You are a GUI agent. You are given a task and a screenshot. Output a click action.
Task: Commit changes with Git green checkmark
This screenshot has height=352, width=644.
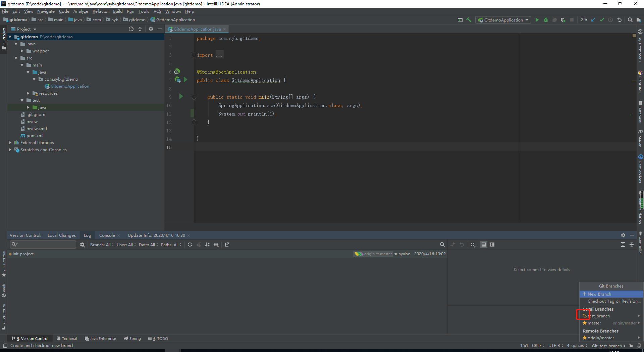click(x=602, y=20)
